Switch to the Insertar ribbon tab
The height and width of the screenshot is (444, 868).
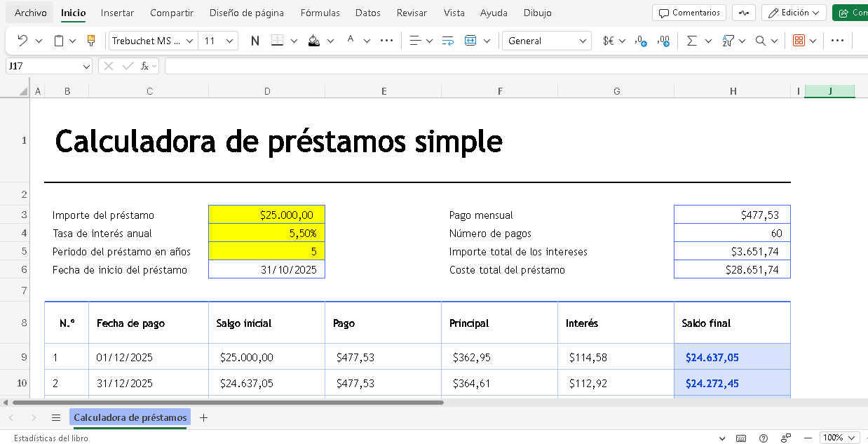117,13
